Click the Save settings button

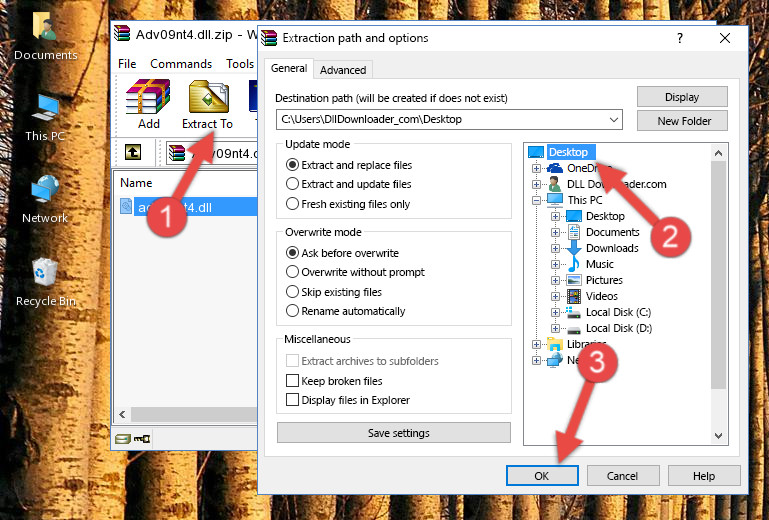coord(394,433)
